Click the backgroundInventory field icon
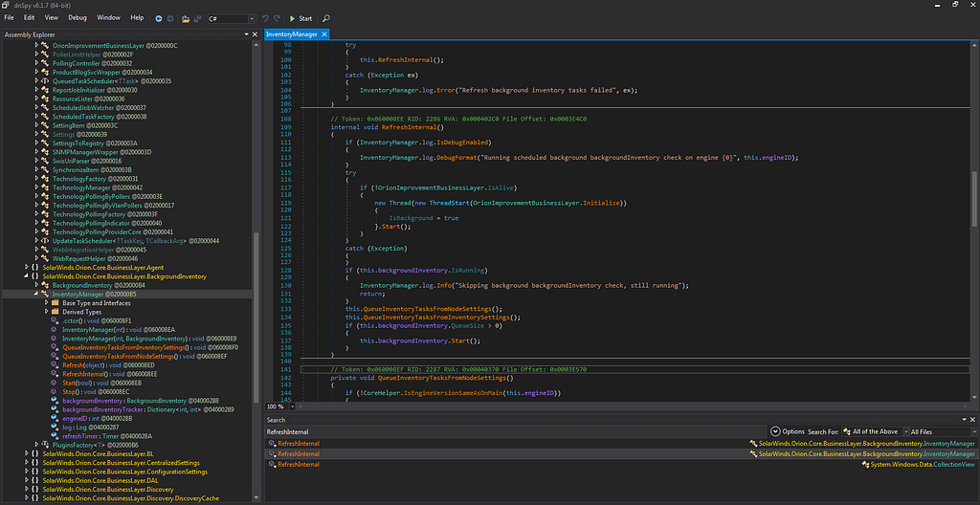 pos(55,400)
